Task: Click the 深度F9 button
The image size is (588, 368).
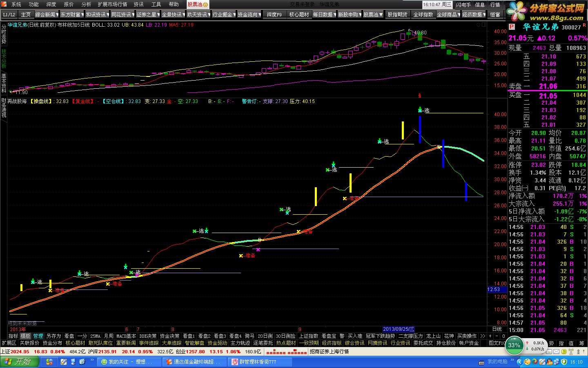Action: click(274, 14)
